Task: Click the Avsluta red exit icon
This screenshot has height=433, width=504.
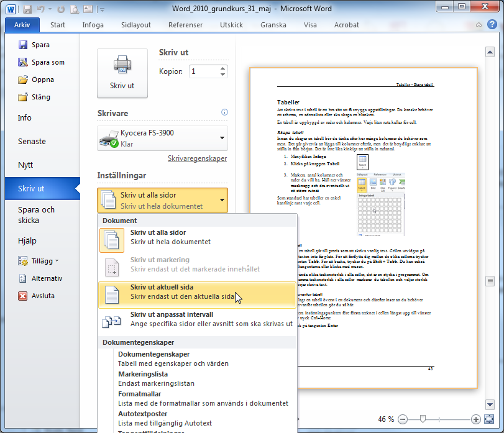Action: click(x=23, y=296)
